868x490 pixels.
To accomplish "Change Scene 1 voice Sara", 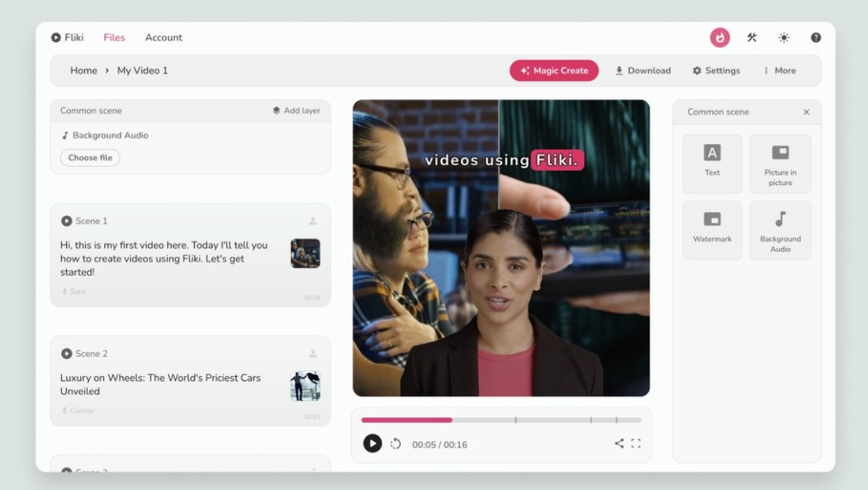I will pos(73,291).
